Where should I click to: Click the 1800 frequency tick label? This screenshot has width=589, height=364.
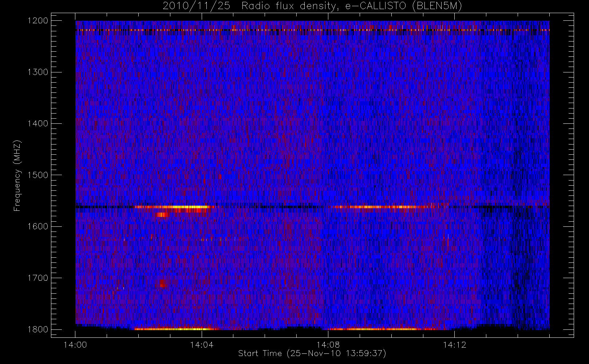[38, 329]
